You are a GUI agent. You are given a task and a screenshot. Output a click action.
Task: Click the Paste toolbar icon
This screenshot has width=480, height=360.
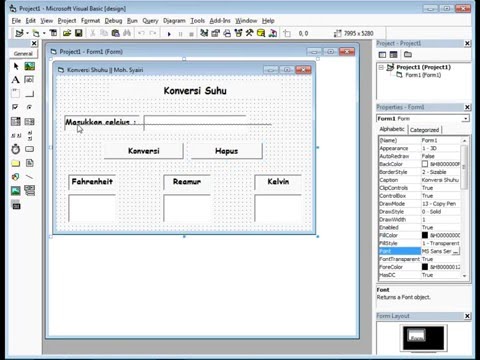coord(115,33)
